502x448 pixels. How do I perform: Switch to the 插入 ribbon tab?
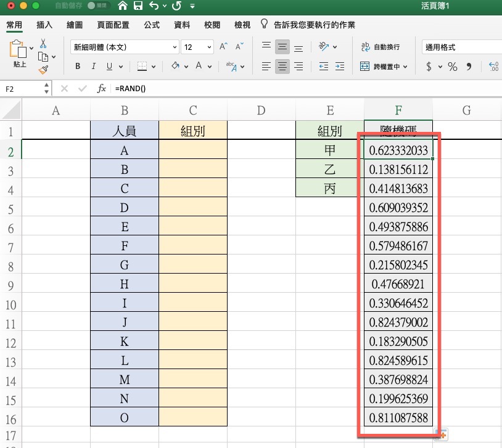(x=44, y=25)
